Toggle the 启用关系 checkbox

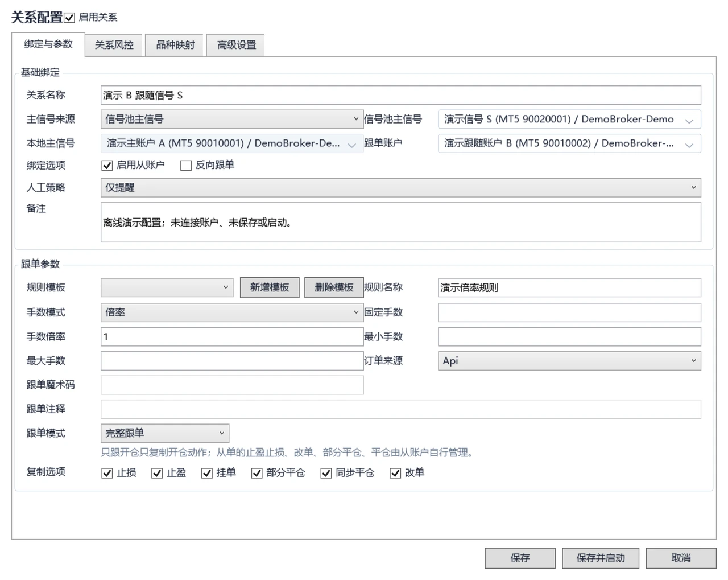69,18
